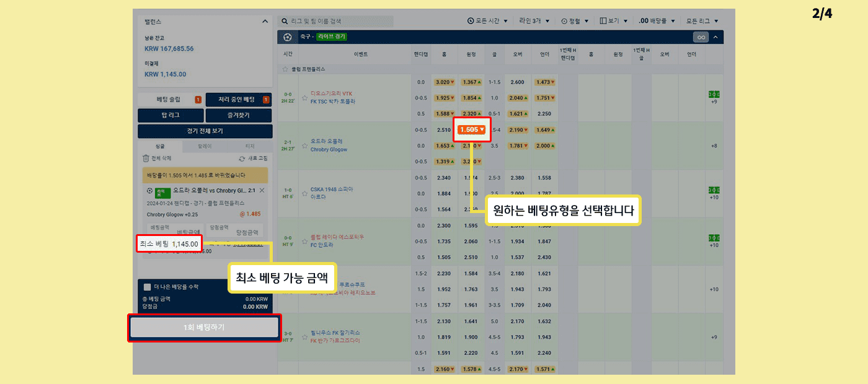The image size is (868, 384).
Task: Select the highlighted 1.505 odds cell
Action: (x=471, y=130)
